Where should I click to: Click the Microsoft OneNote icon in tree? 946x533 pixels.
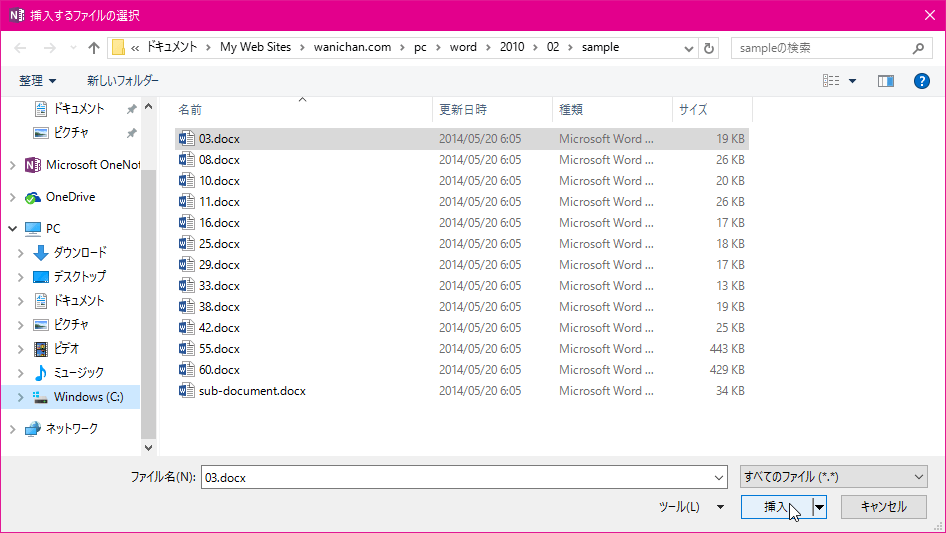coord(33,165)
